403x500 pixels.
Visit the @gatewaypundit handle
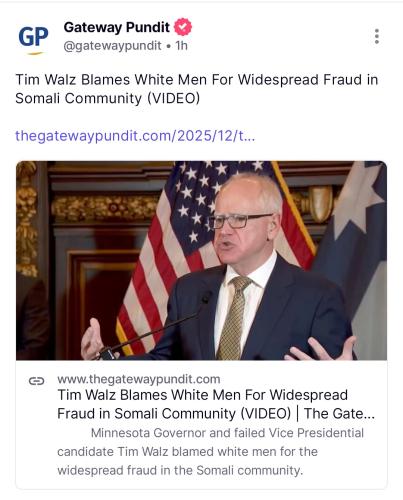point(112,46)
